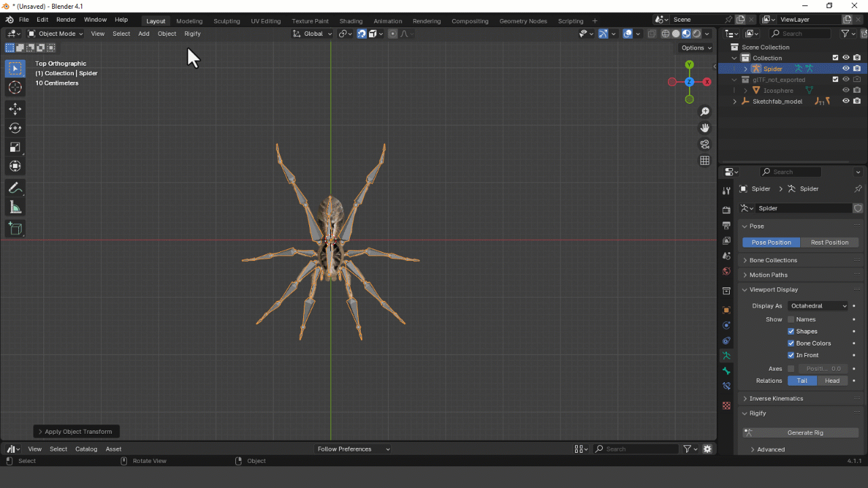The width and height of the screenshot is (868, 488).
Task: Switch to orthographic/perspective grid icon
Action: click(705, 161)
